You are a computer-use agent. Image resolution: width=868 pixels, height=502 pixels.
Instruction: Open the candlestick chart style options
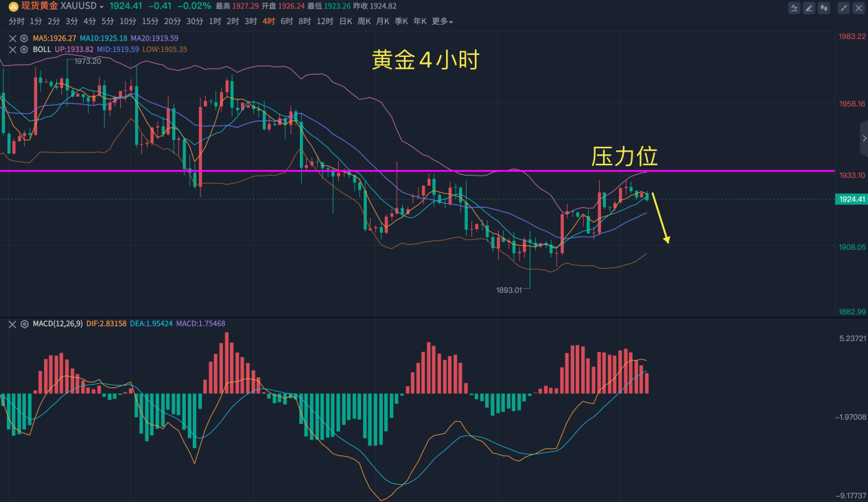click(x=825, y=8)
